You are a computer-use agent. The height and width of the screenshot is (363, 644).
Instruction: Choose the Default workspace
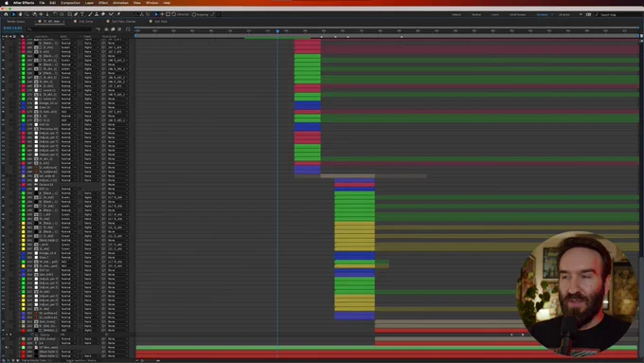click(456, 14)
